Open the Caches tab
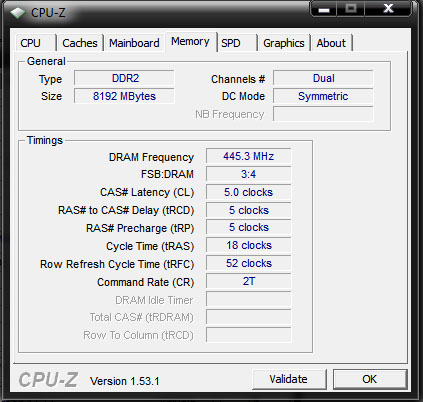 [x=80, y=43]
